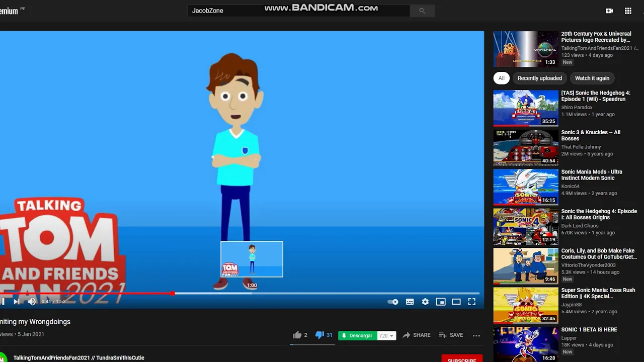Click in the JacobZone search field
Screen dimensions: 644x362
(x=299, y=11)
